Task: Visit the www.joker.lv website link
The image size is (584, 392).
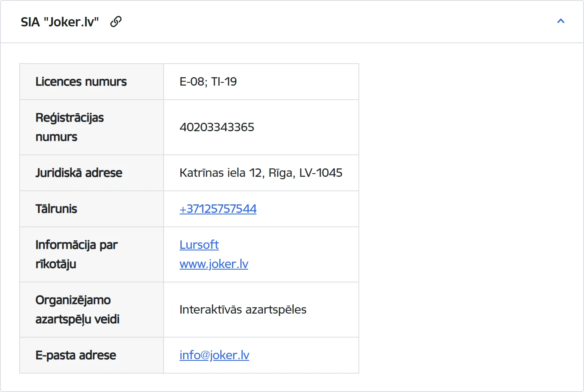Action: [214, 264]
